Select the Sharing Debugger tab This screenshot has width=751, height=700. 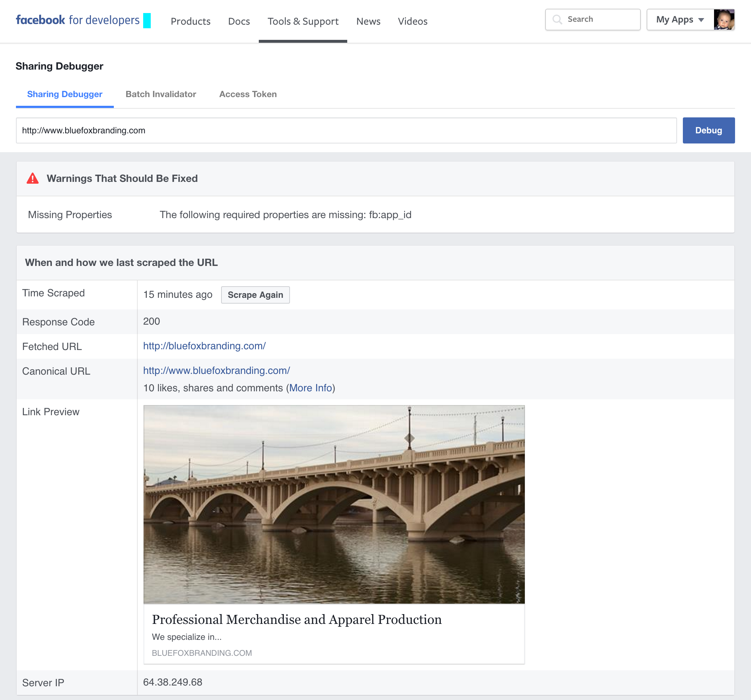pos(65,94)
